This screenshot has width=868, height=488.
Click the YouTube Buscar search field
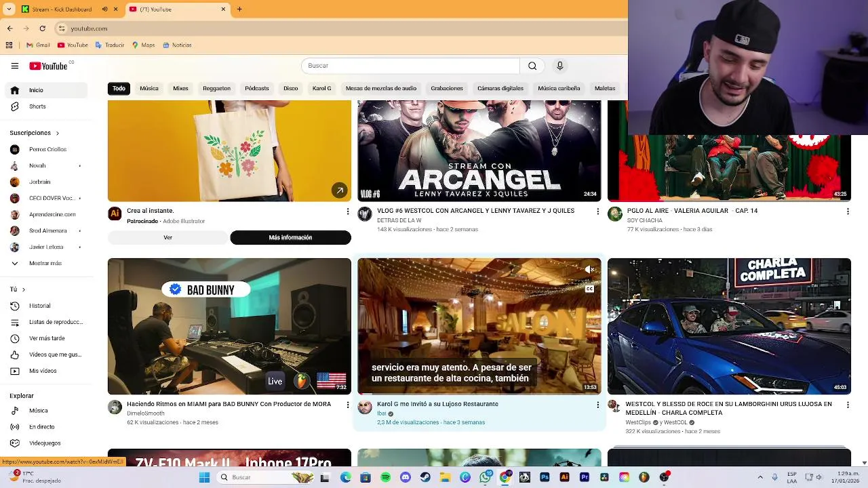tap(410, 66)
